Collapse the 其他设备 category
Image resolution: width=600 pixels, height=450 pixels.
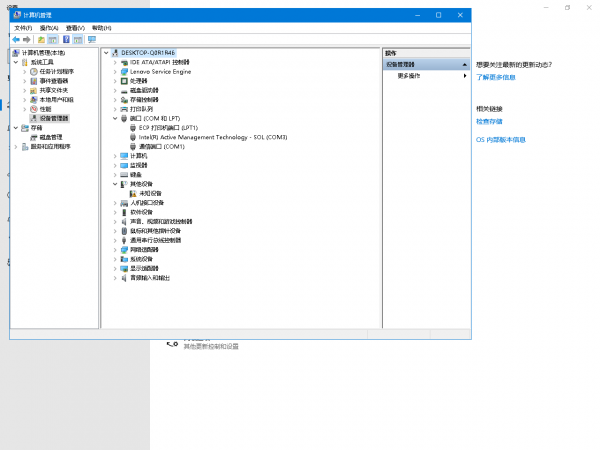[x=115, y=184]
